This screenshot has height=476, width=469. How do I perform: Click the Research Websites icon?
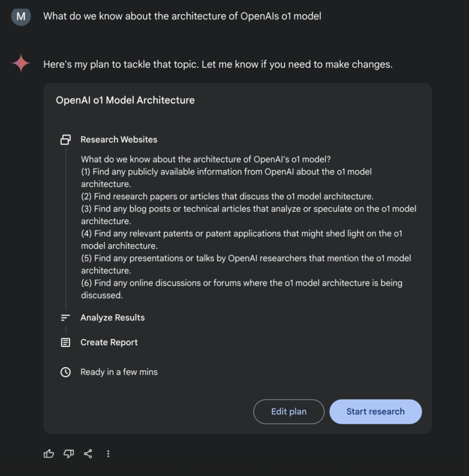(x=66, y=139)
